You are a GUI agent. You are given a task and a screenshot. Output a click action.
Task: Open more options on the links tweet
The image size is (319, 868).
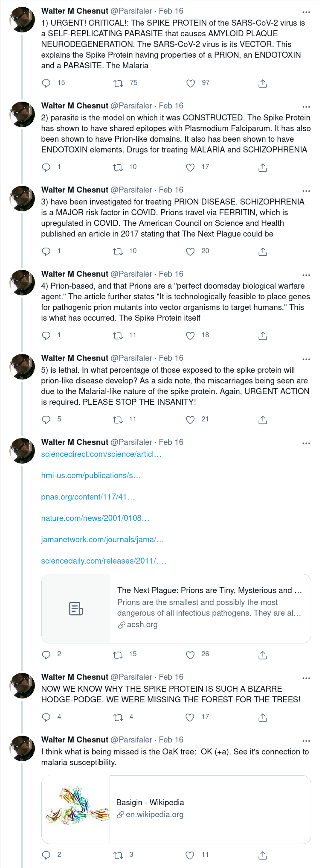(306, 443)
